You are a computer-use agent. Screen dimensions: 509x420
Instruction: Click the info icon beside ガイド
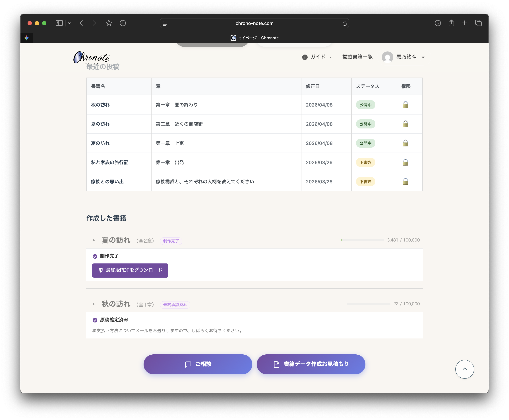pyautogui.click(x=305, y=57)
